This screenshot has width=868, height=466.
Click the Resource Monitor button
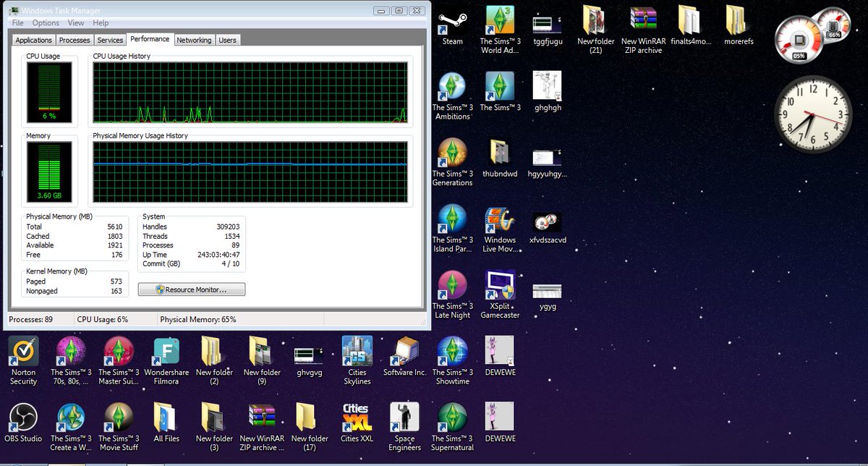pyautogui.click(x=192, y=289)
